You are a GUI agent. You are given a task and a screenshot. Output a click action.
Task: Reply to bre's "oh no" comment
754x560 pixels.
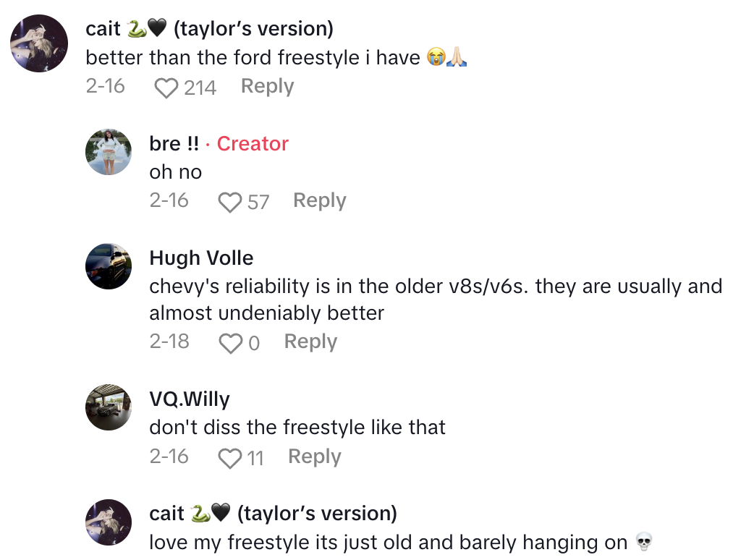point(319,200)
